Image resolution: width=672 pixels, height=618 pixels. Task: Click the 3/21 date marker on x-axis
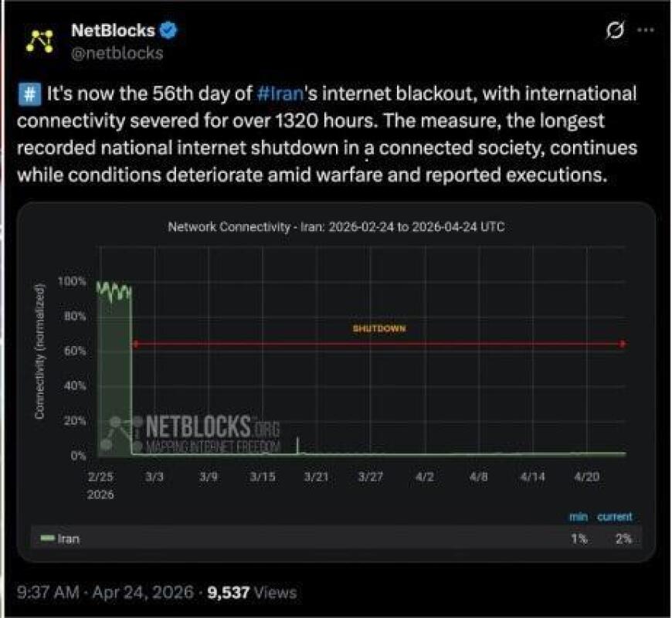(317, 478)
